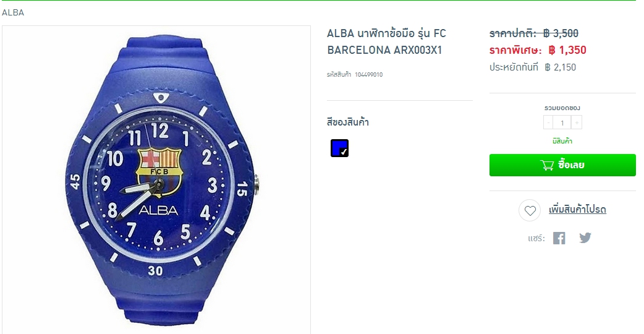The image size is (644, 334).
Task: Increase quantity with the plus button
Action: (577, 122)
